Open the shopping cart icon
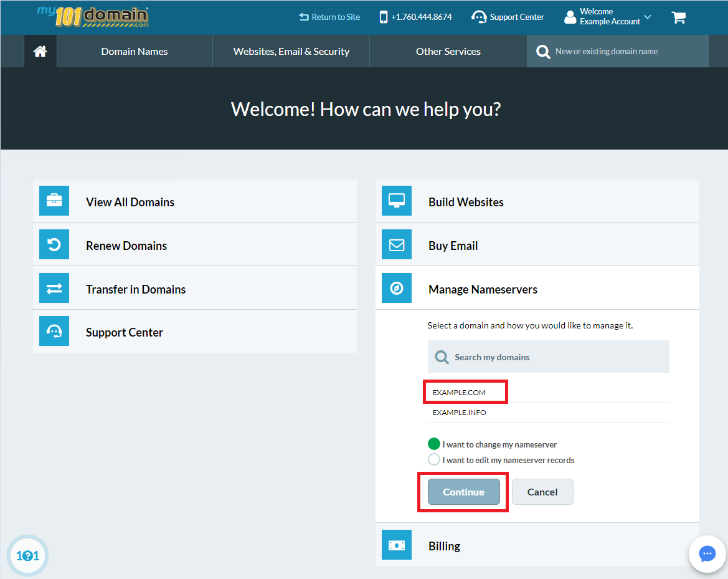 pos(678,17)
